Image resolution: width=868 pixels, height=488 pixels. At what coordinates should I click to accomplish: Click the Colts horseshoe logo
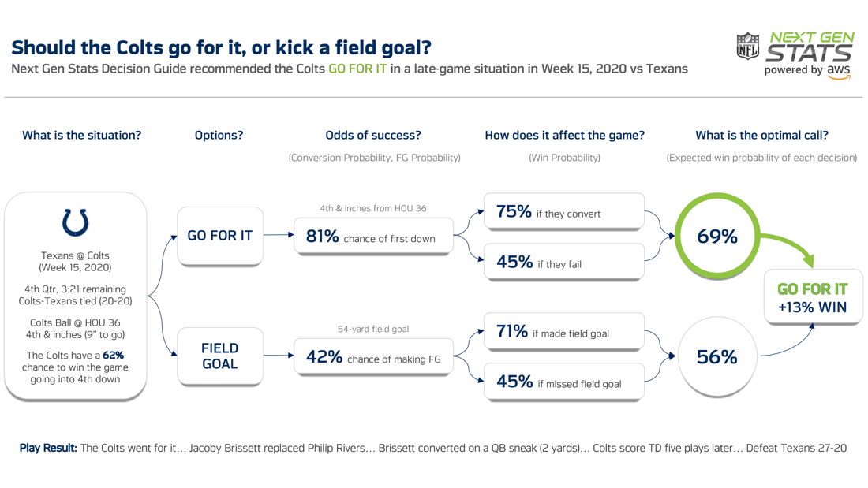point(76,222)
